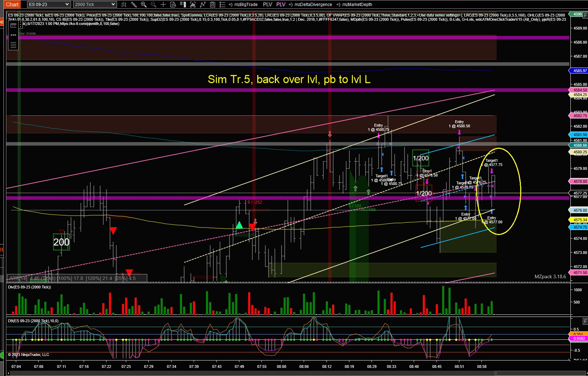Click the purple PLV toolbar item
This screenshot has height=376, width=588.
tap(281, 5)
